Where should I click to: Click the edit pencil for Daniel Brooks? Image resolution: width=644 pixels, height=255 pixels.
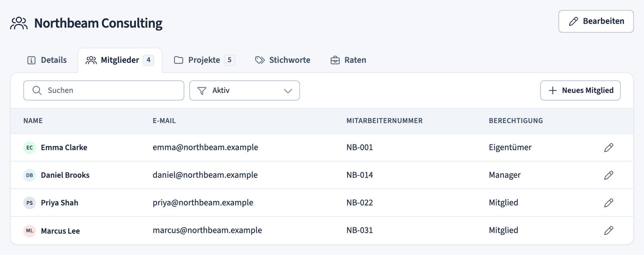coord(609,175)
